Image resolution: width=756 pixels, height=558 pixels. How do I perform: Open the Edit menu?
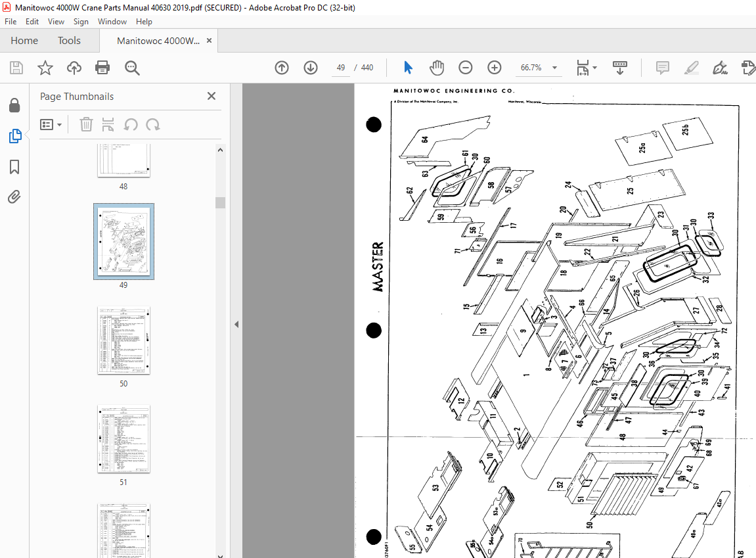point(32,22)
